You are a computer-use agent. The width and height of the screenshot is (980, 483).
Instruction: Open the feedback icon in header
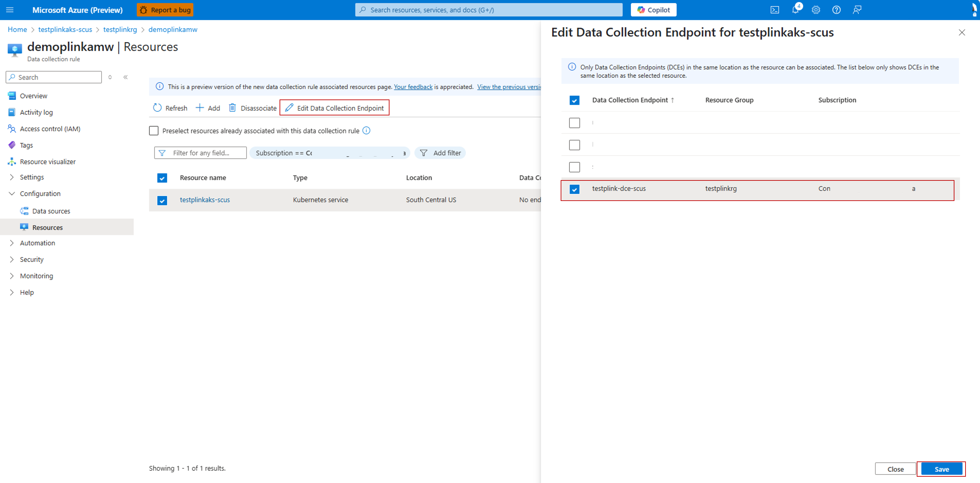[x=857, y=10]
